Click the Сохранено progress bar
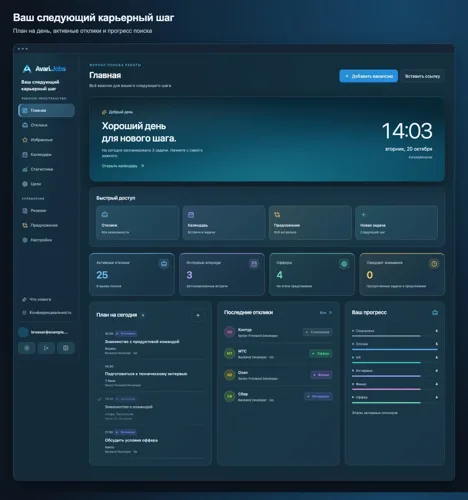 tap(395, 336)
